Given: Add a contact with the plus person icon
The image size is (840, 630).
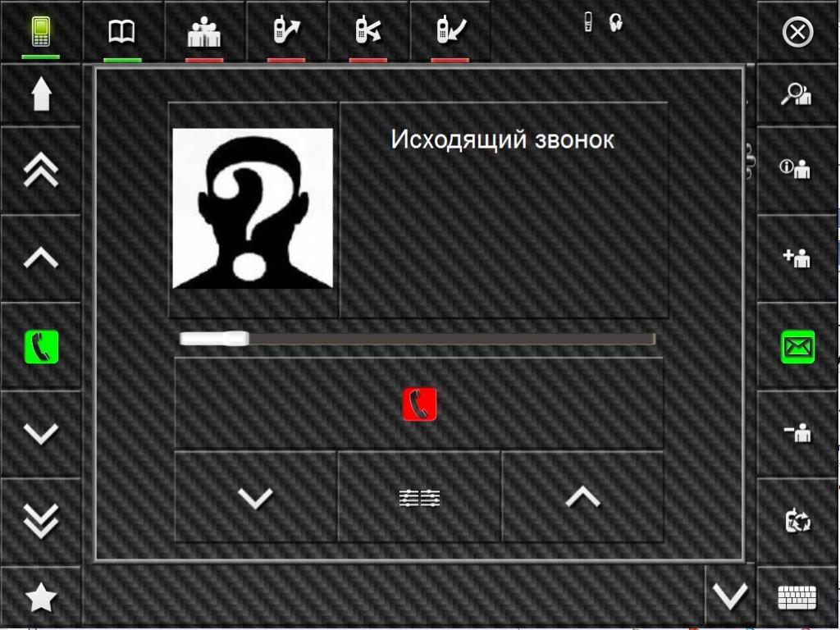Looking at the screenshot, I should [797, 258].
